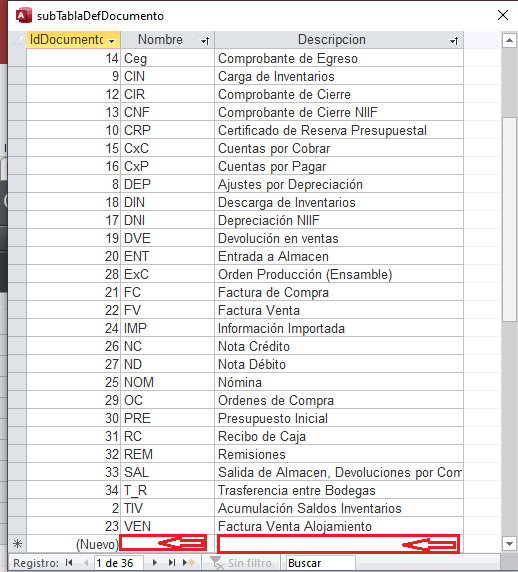This screenshot has width=518, height=572.
Task: Select the Factura Venta description cell
Action: point(339,310)
